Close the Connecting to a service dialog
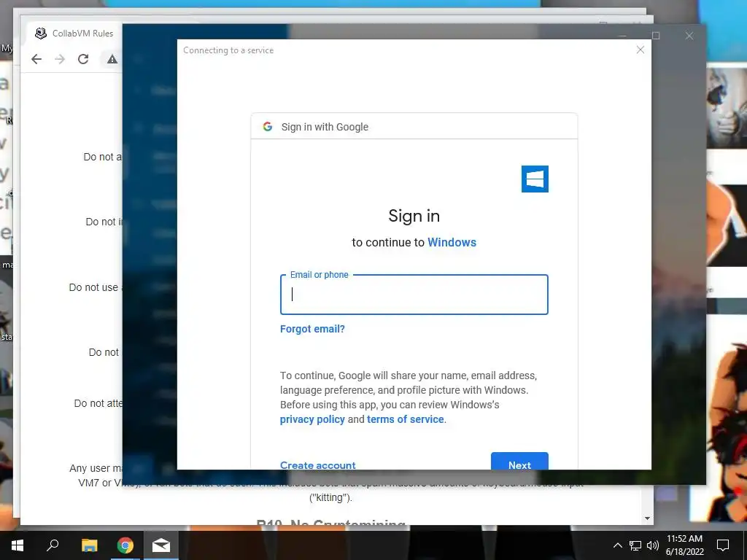747x560 pixels. 640,50
